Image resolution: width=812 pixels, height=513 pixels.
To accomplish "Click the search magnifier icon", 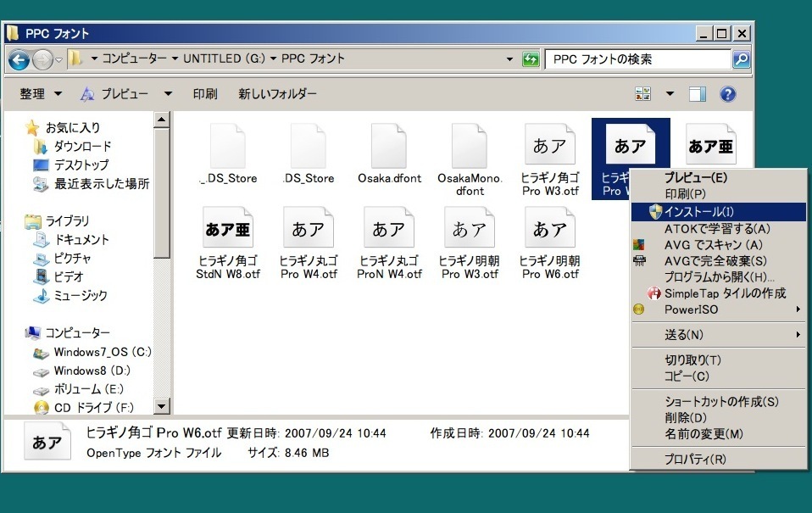I will [741, 59].
